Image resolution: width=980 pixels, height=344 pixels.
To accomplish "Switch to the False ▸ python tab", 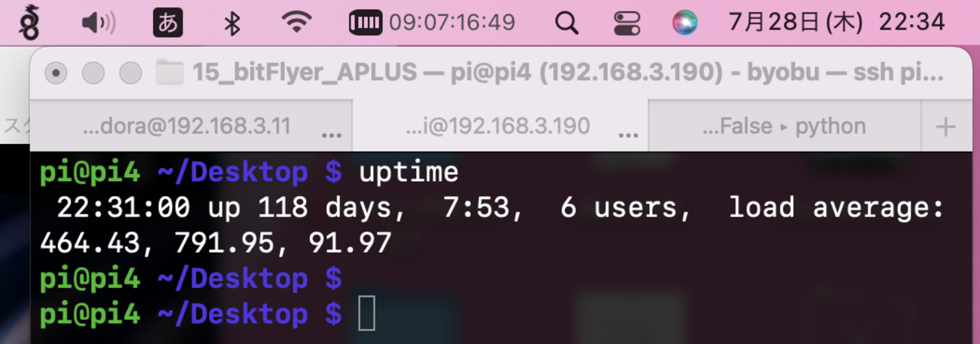I will [x=784, y=126].
